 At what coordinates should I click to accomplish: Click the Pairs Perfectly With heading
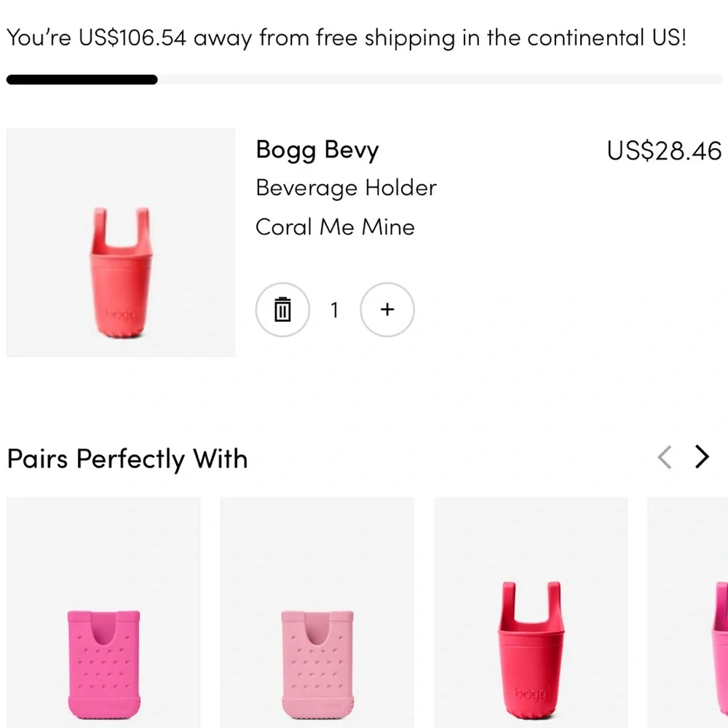pyautogui.click(x=127, y=459)
